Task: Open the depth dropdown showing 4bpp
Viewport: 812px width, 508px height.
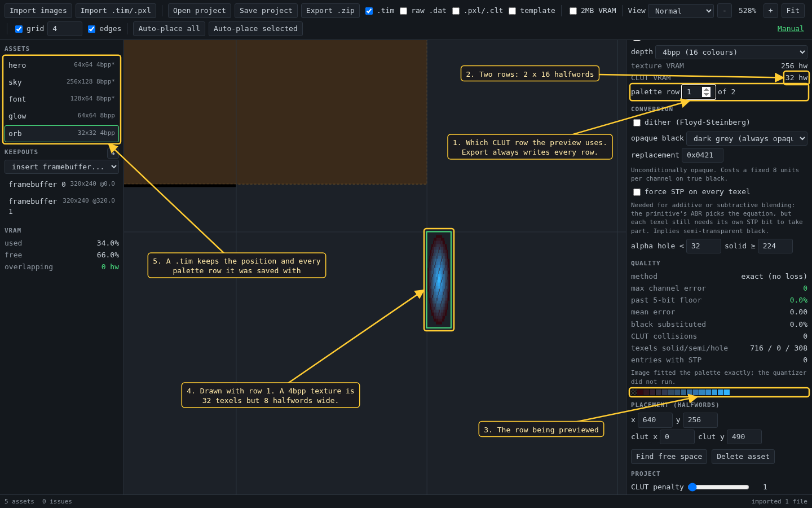Action: click(731, 52)
